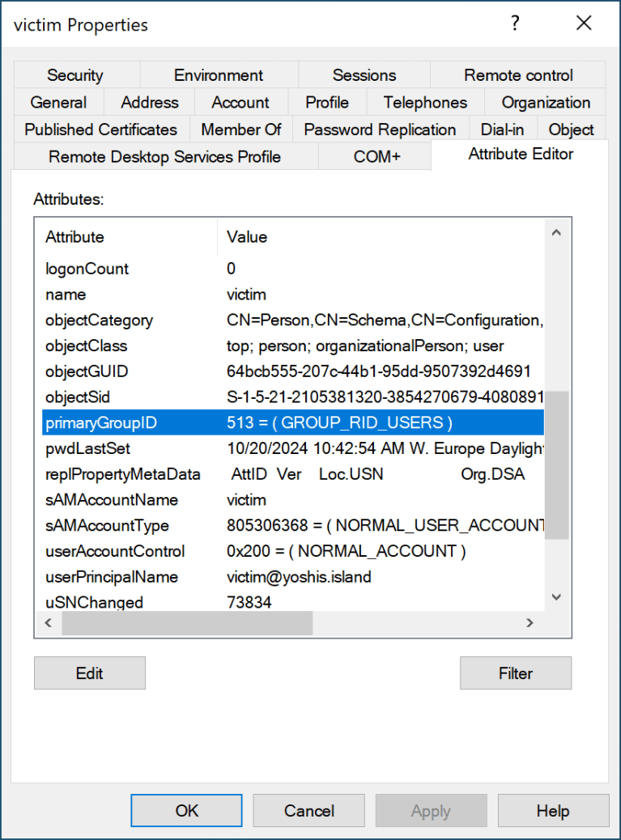The image size is (621, 840).
Task: Click the horizontal scrollbar right arrow
Action: pyautogui.click(x=530, y=622)
